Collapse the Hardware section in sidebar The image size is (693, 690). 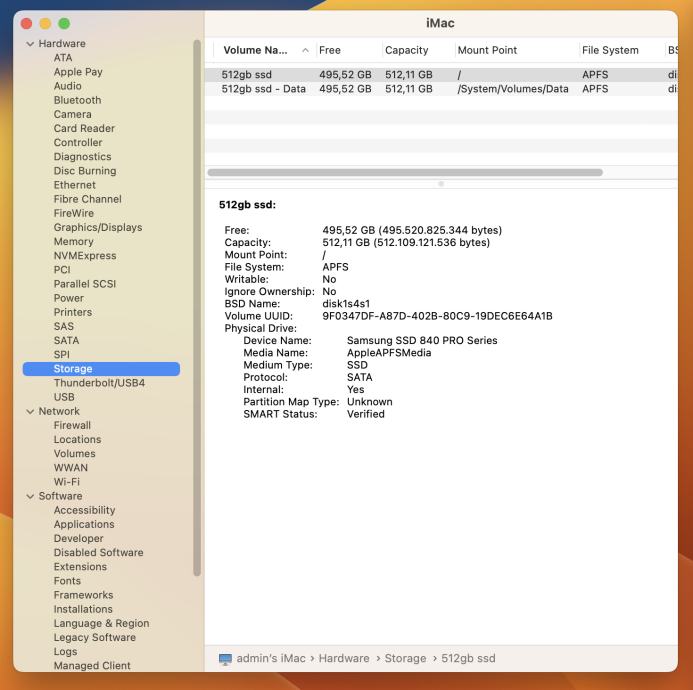click(30, 44)
